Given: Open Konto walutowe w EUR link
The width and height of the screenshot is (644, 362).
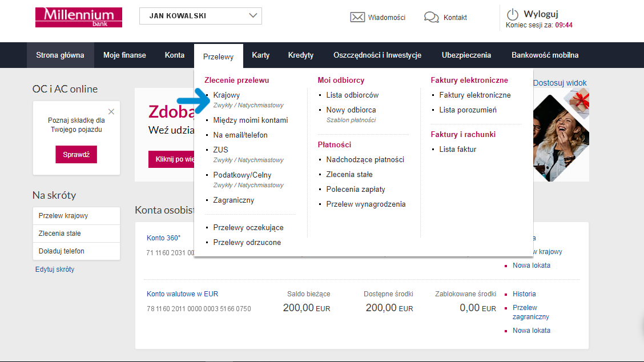Looking at the screenshot, I should point(182,294).
